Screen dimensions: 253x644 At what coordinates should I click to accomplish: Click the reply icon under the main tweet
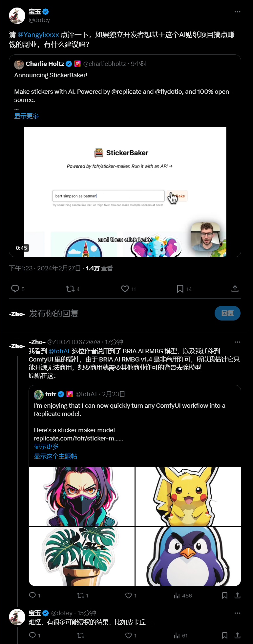15,288
